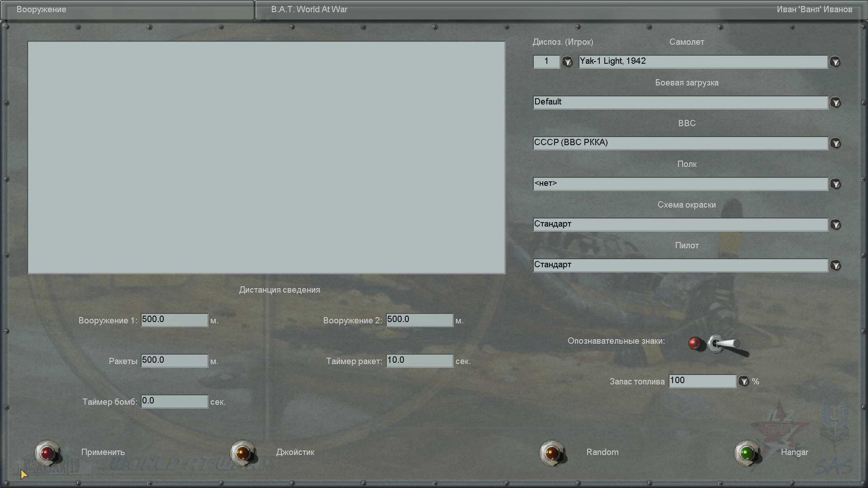Image resolution: width=868 pixels, height=488 pixels.
Task: Click the Запас топлива 100 field
Action: click(702, 381)
